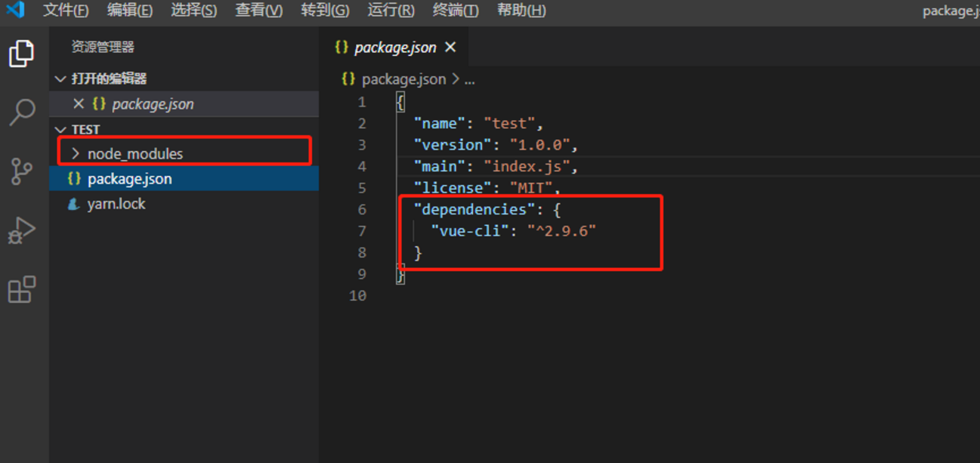
Task: Click the JSON braces icon on package.json tab
Action: point(342,47)
